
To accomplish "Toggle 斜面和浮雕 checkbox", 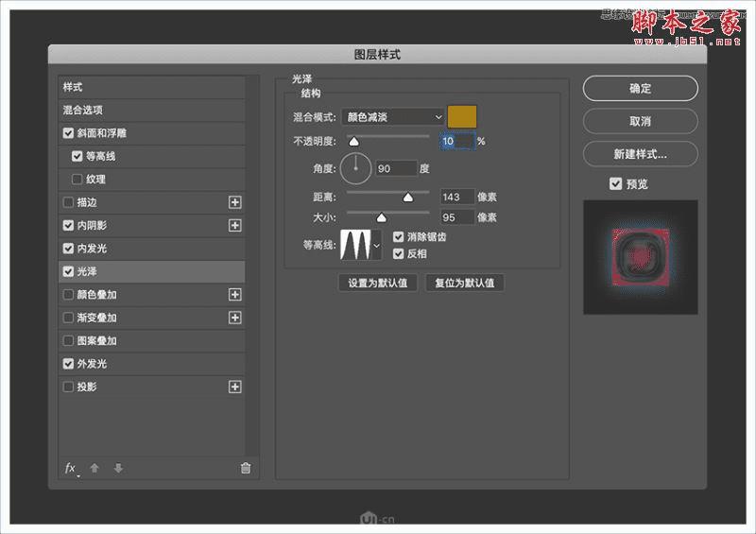I will point(68,133).
